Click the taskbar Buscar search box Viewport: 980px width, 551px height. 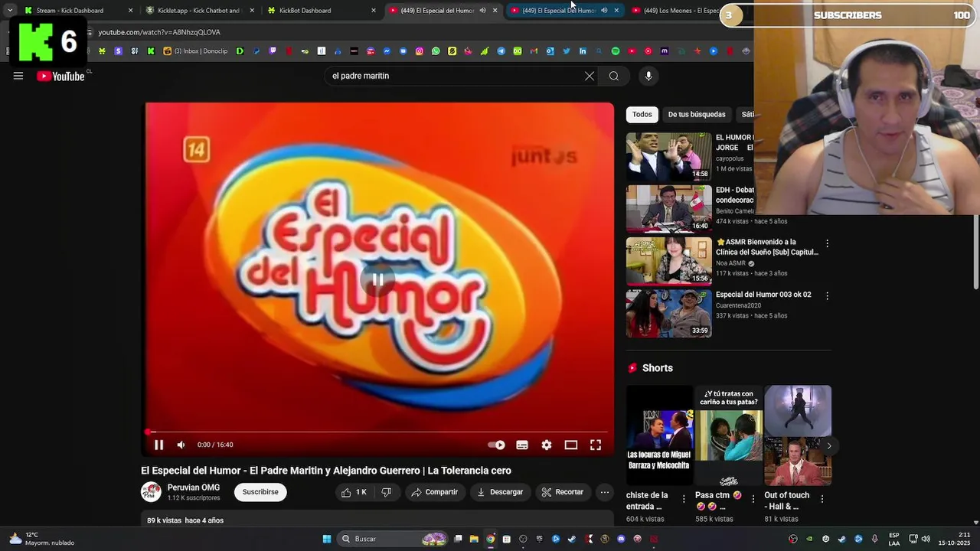(393, 539)
